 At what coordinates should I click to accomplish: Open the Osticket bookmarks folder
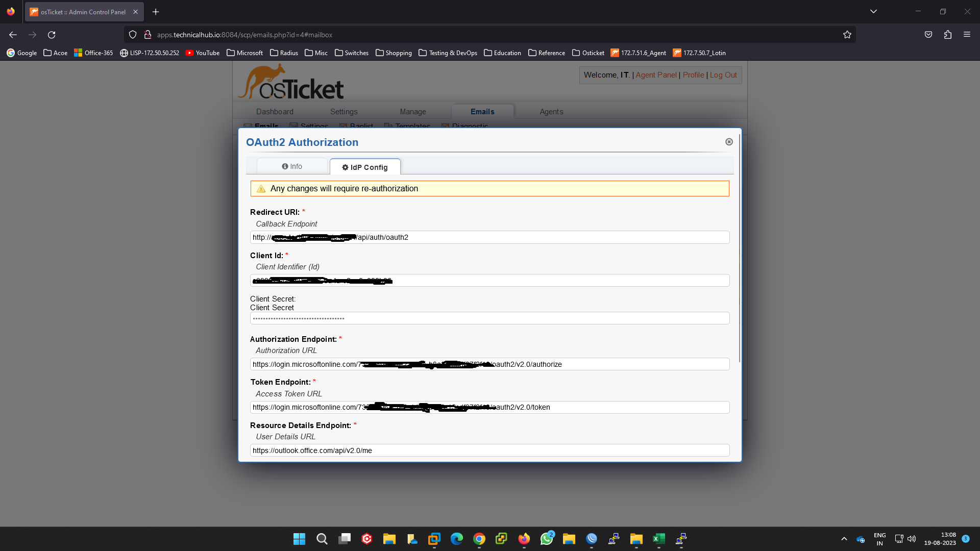click(x=588, y=53)
